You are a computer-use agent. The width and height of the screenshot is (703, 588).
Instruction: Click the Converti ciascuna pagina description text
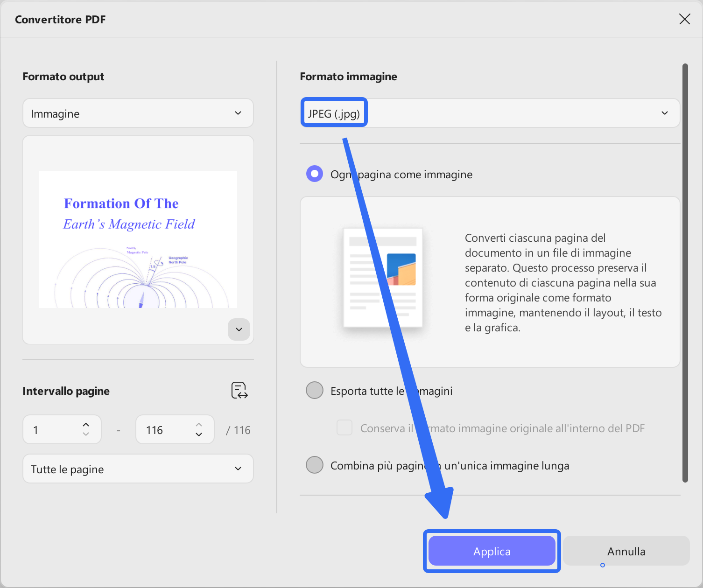coord(563,282)
